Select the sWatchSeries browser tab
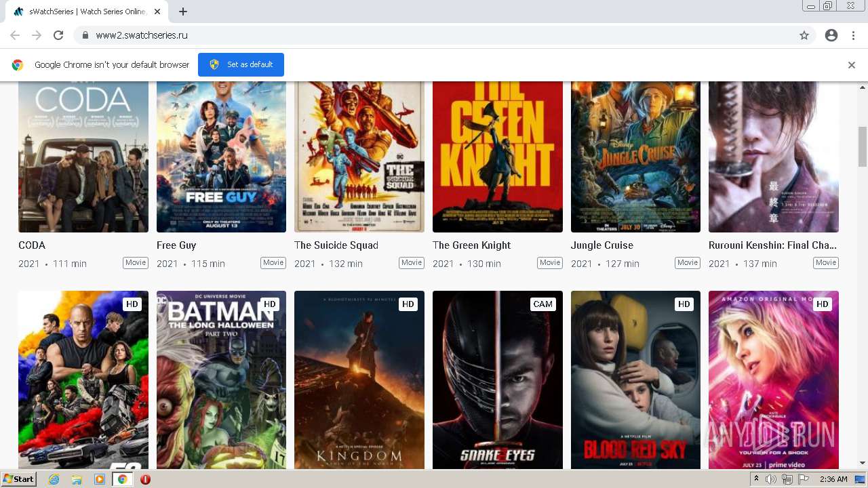The image size is (868, 488). (x=87, y=12)
